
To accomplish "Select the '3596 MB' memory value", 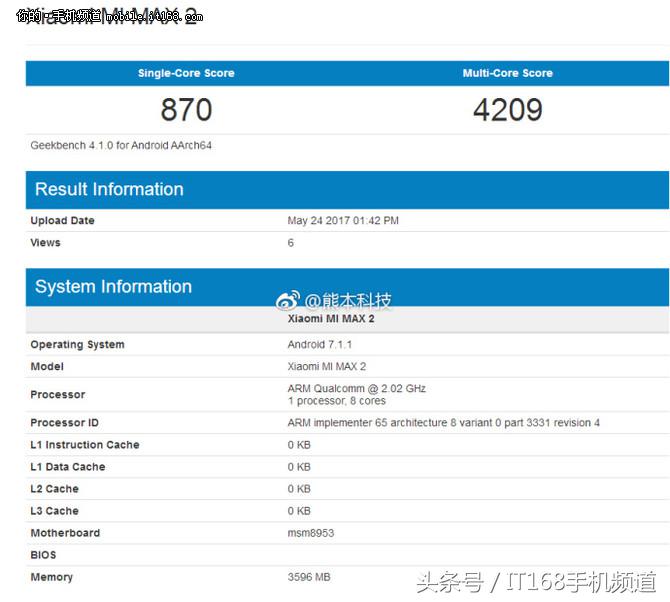I will 309,577.
